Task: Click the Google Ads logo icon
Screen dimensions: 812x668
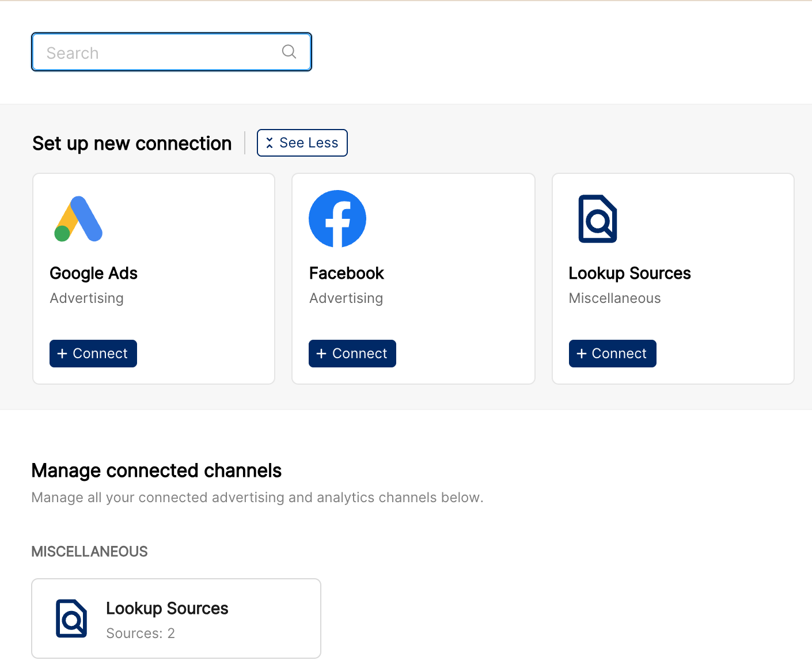Action: click(x=78, y=219)
